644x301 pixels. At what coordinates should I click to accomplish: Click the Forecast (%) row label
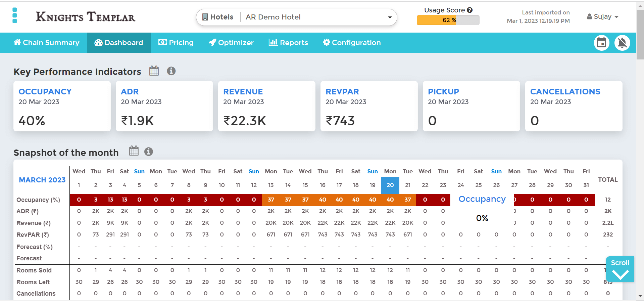35,247
